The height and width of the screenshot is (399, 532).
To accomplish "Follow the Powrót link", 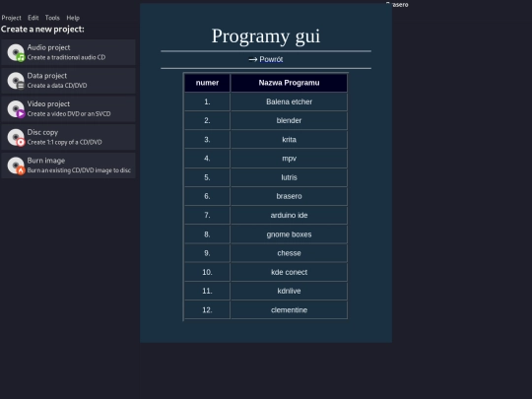I will 271,59.
